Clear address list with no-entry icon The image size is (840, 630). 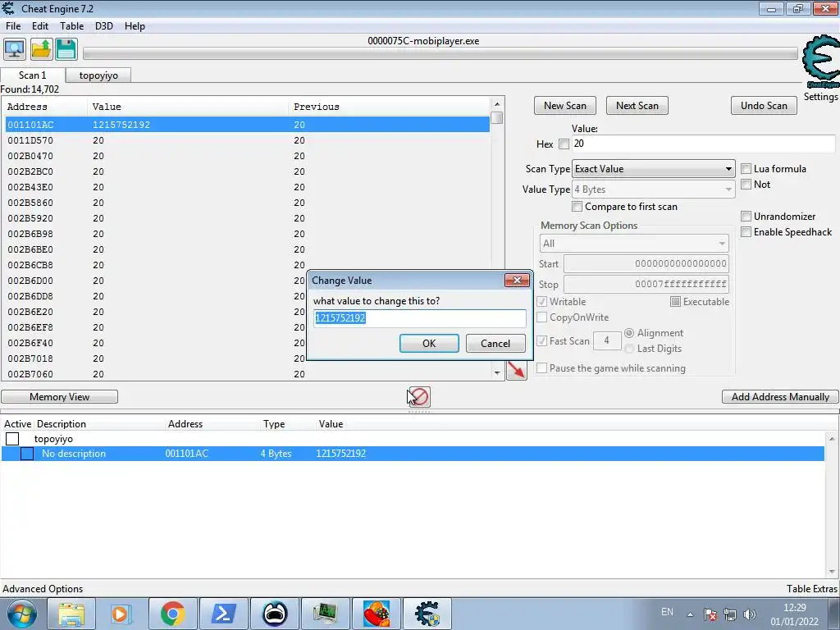[419, 396]
